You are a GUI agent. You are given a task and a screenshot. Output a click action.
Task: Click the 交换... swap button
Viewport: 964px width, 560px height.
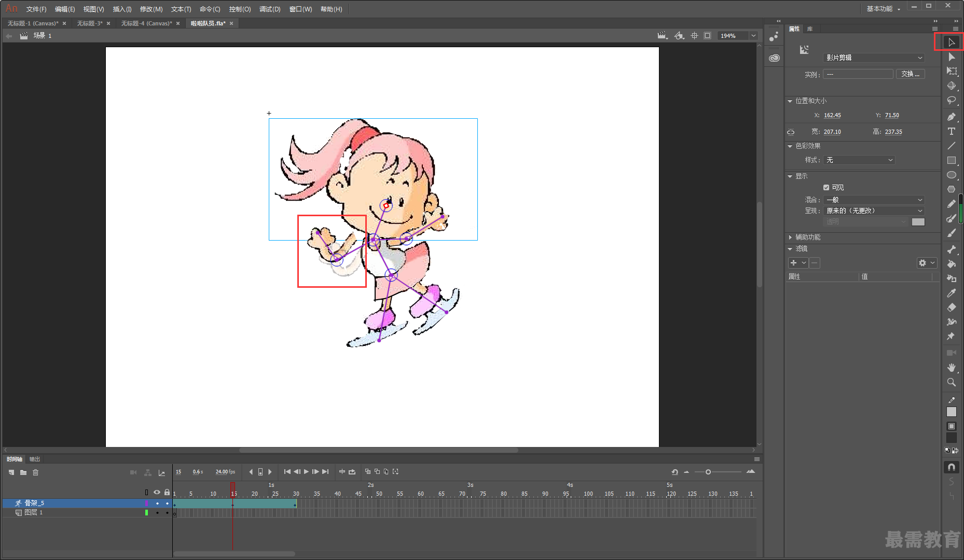(x=910, y=74)
